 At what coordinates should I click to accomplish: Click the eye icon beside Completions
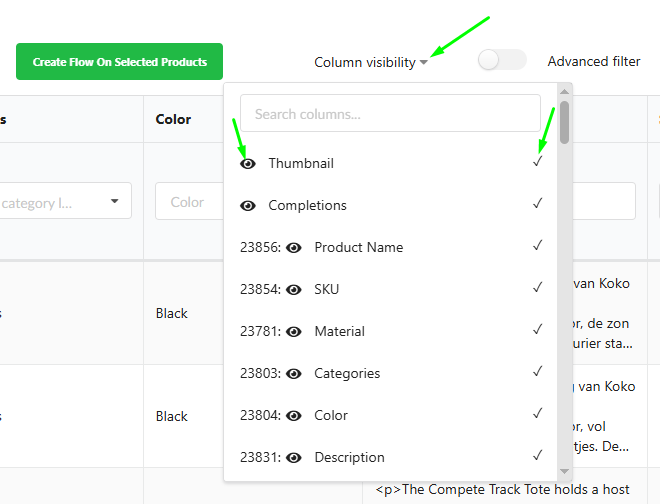(x=248, y=205)
